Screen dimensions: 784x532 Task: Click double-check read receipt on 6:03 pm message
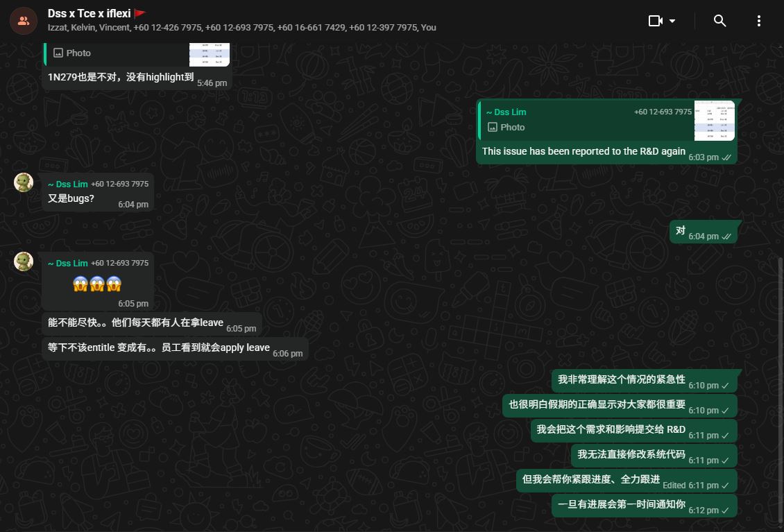(x=726, y=157)
